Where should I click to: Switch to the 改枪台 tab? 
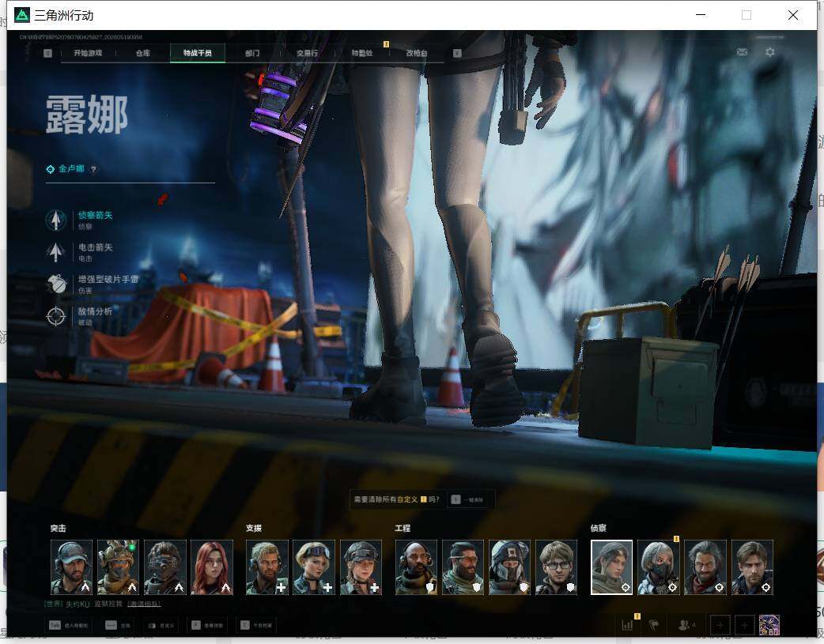417,53
